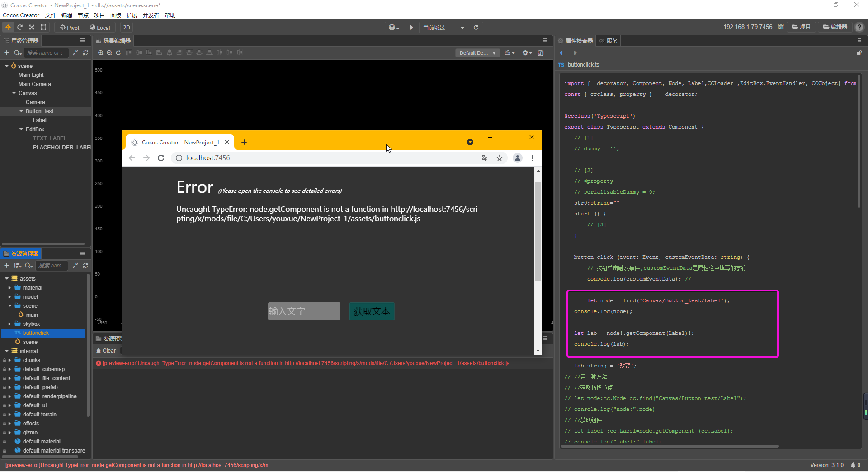Viewport: 868px width, 472px height.
Task: Open the 编辑器 editor folder button
Action: [835, 27]
